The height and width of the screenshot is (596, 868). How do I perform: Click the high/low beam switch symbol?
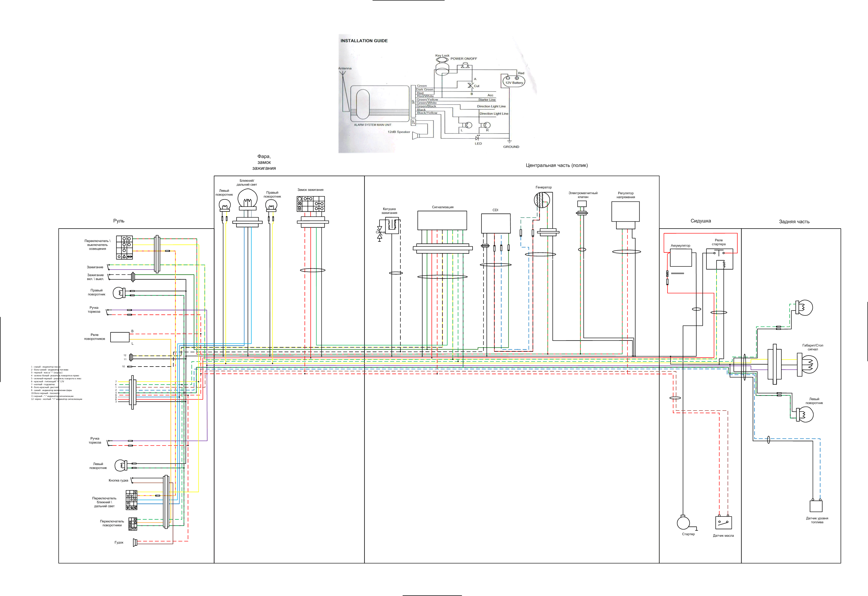(x=132, y=500)
